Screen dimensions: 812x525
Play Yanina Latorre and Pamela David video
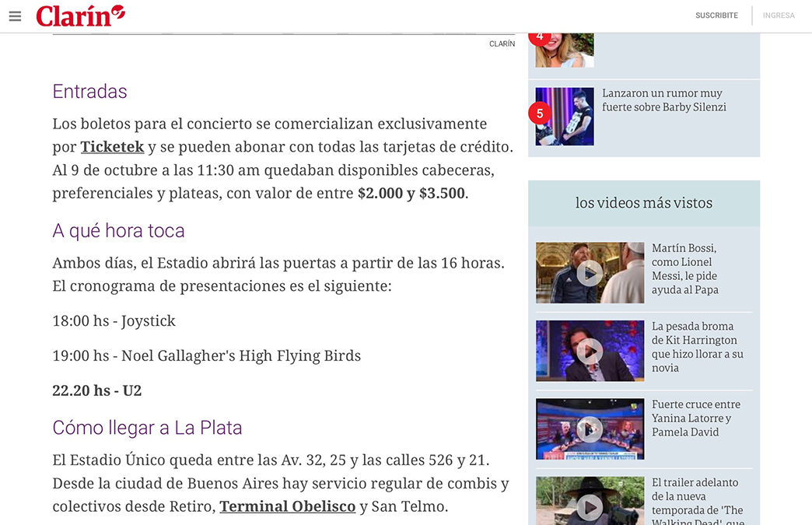[590, 429]
